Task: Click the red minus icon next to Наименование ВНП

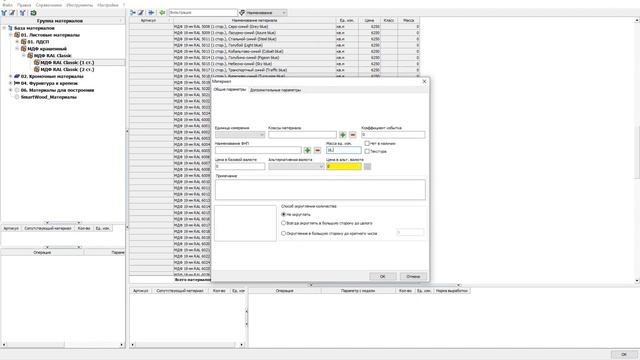Action: pyautogui.click(x=318, y=151)
